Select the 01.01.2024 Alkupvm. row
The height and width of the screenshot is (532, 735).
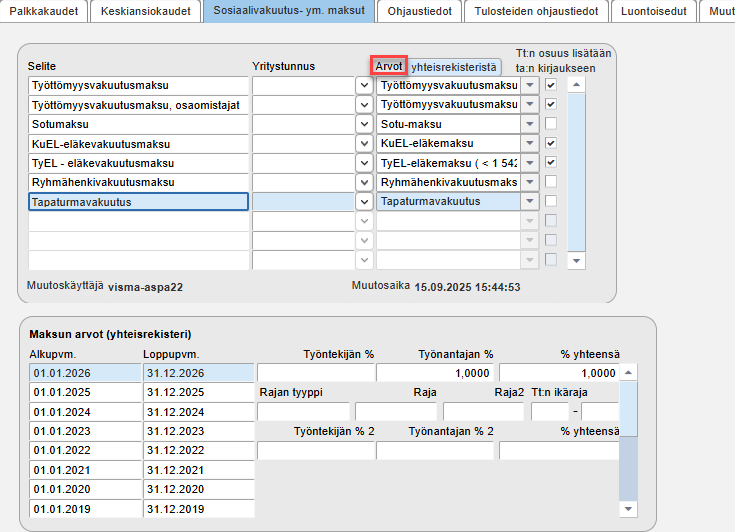point(85,412)
